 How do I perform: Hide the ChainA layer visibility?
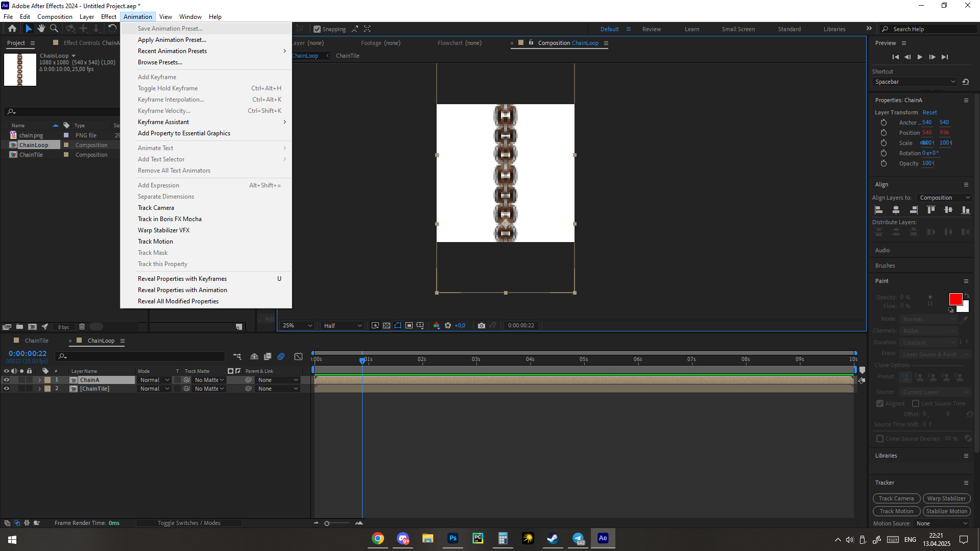pyautogui.click(x=7, y=380)
